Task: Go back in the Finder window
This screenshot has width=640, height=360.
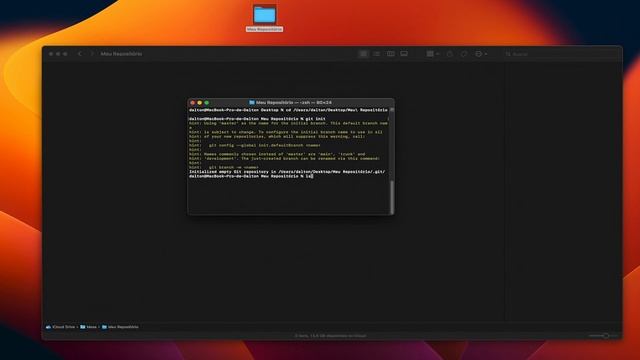Action: click(80, 54)
